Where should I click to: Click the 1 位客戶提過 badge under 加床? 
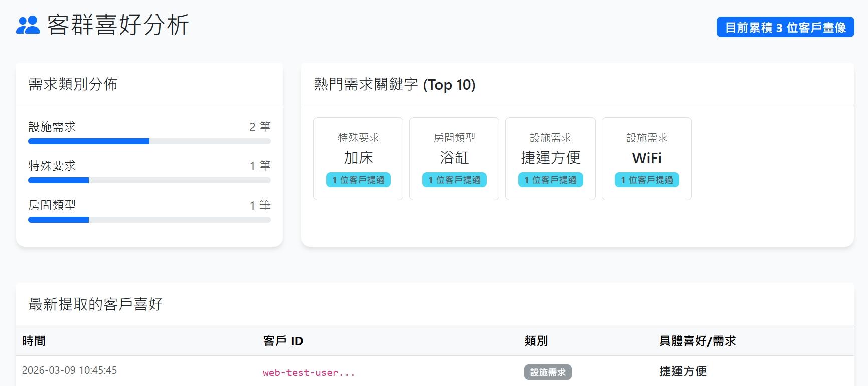358,180
